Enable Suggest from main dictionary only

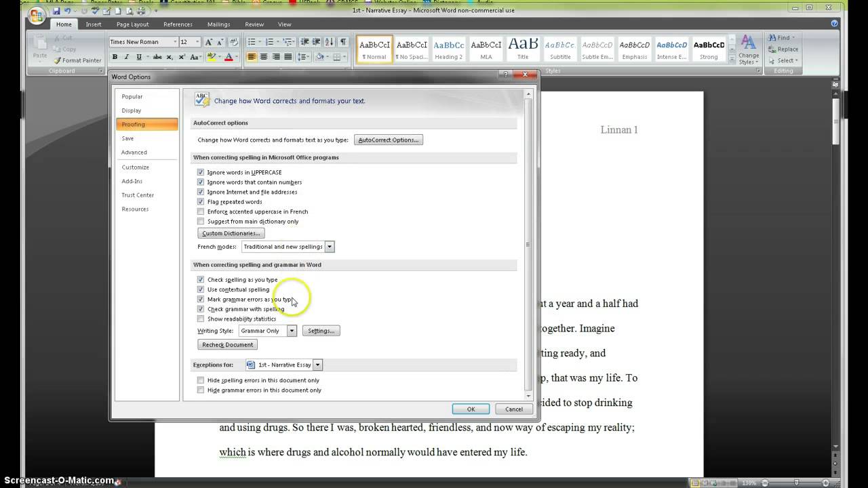pyautogui.click(x=201, y=221)
